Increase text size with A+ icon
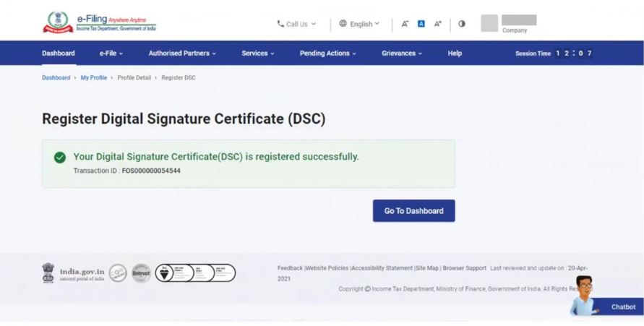644x326 pixels. tap(437, 24)
